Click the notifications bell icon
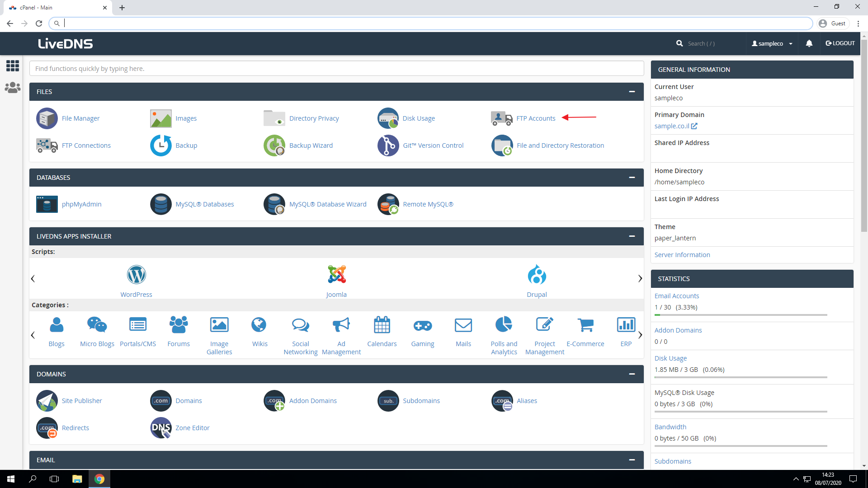868x488 pixels. click(x=809, y=43)
